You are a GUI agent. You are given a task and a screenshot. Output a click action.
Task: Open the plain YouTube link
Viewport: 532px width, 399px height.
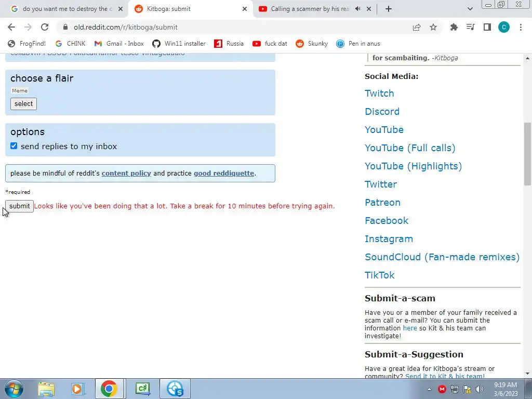pyautogui.click(x=384, y=129)
